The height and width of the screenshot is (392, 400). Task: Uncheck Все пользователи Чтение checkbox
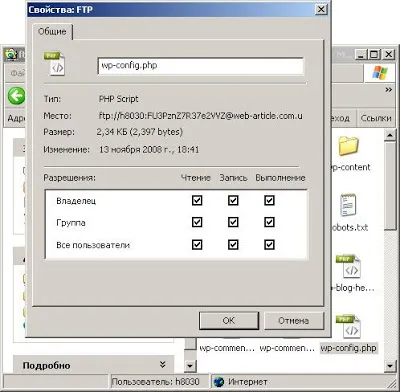click(197, 245)
